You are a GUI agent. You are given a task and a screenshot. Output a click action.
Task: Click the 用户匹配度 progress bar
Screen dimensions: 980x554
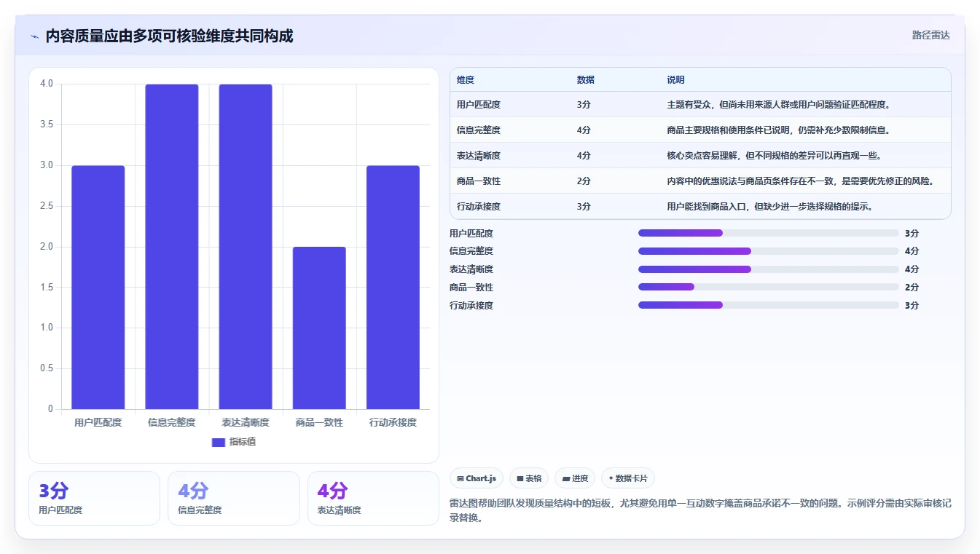pyautogui.click(x=769, y=233)
